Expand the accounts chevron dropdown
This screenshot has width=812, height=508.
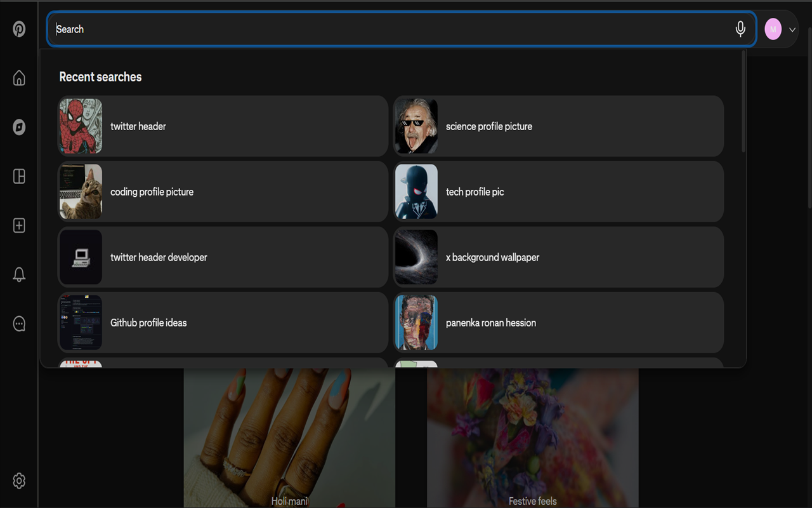click(x=792, y=29)
